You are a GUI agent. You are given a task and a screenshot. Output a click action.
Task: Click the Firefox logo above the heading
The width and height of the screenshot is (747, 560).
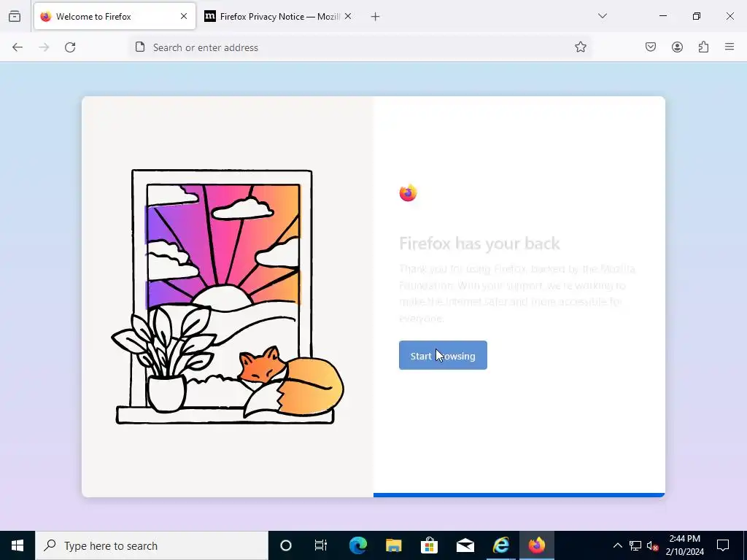click(x=409, y=192)
